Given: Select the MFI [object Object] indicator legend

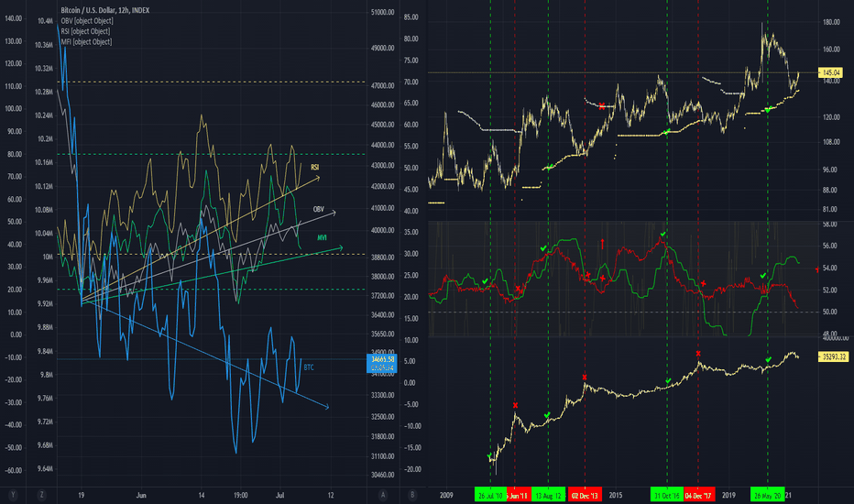Looking at the screenshot, I should click(x=86, y=41).
